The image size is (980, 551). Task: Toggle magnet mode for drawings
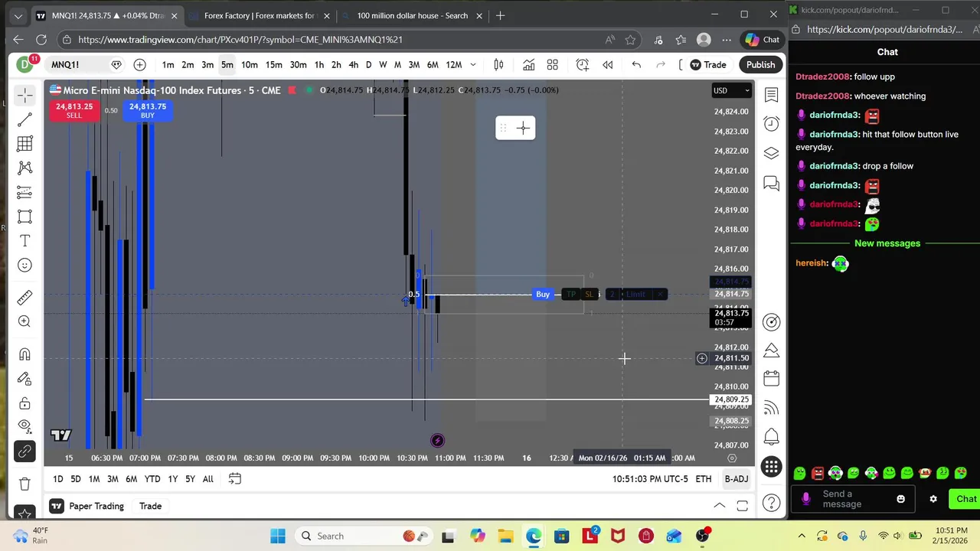(x=24, y=354)
